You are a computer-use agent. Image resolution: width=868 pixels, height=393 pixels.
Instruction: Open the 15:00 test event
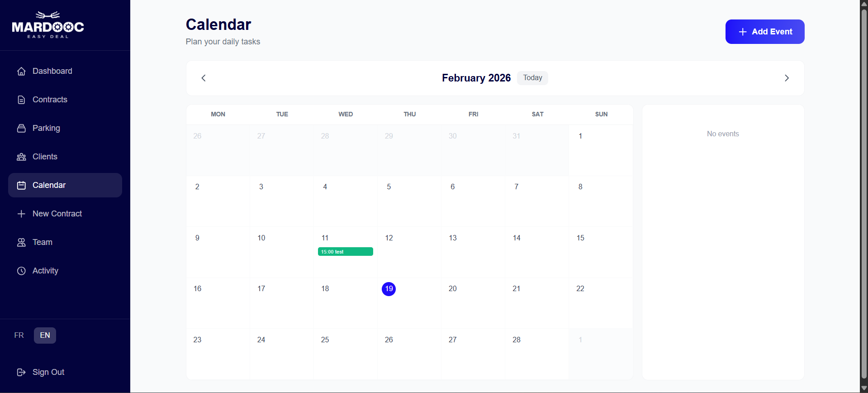(346, 252)
